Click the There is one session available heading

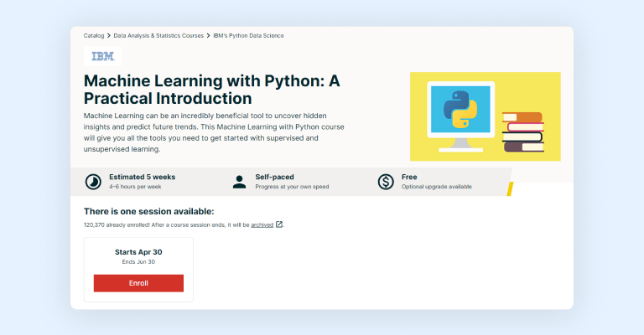pyautogui.click(x=148, y=211)
